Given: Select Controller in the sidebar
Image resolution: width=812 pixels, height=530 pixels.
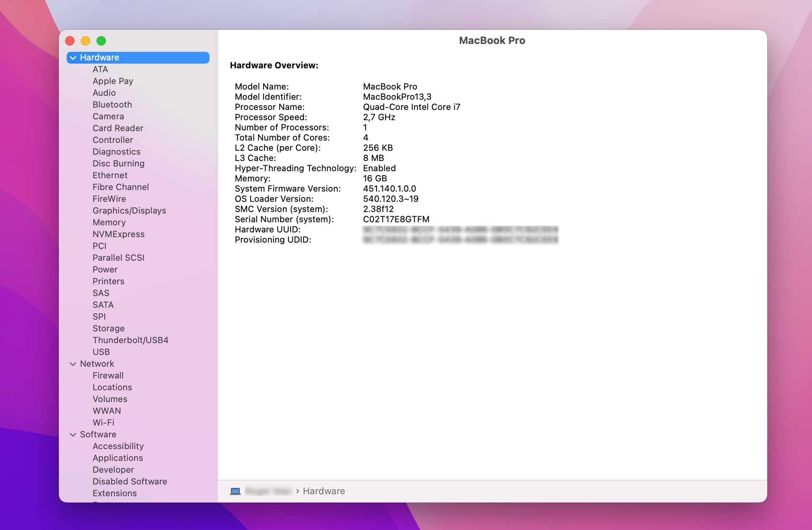Looking at the screenshot, I should tap(113, 140).
